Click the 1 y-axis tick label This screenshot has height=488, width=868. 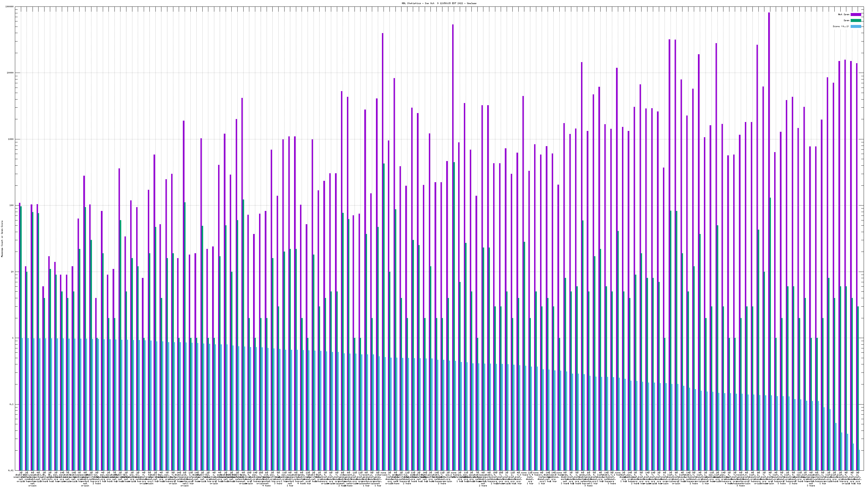(13, 338)
